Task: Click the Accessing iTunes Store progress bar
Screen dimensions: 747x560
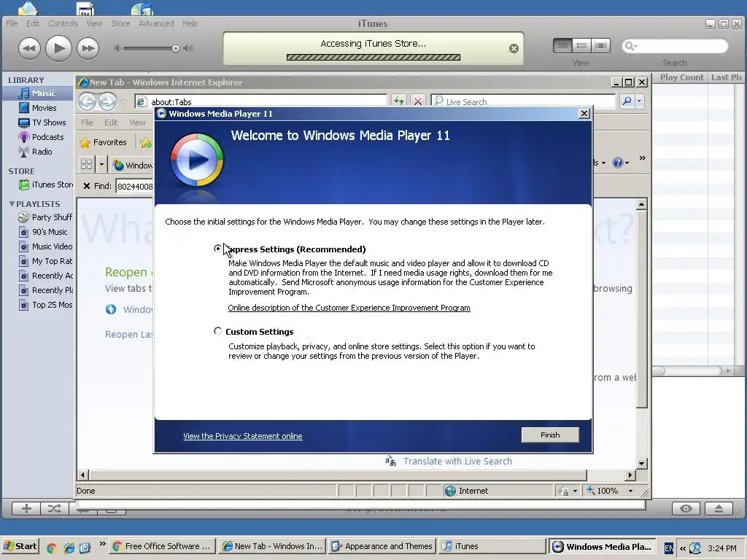Action: pyautogui.click(x=373, y=57)
